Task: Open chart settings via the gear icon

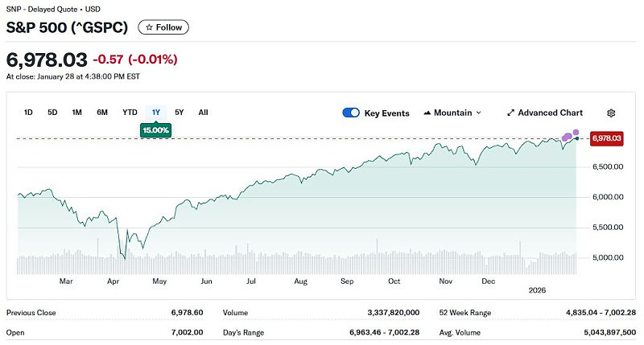Action: click(611, 113)
